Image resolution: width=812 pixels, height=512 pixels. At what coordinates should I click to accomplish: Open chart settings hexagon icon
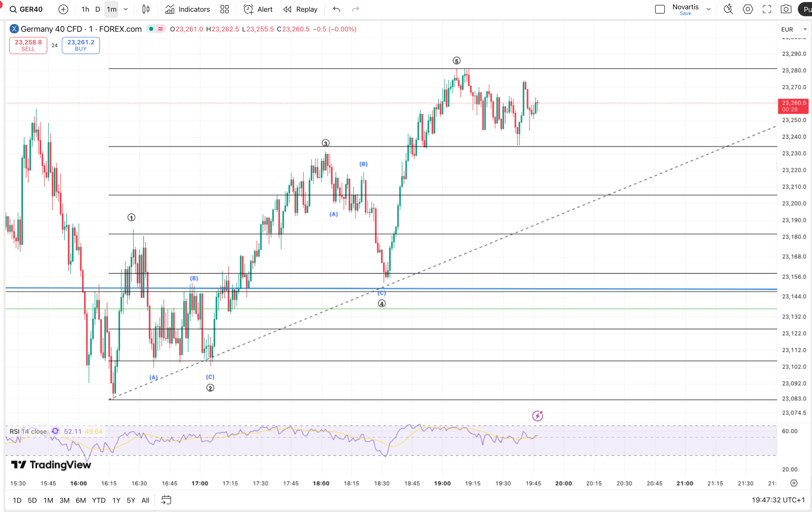tap(748, 9)
